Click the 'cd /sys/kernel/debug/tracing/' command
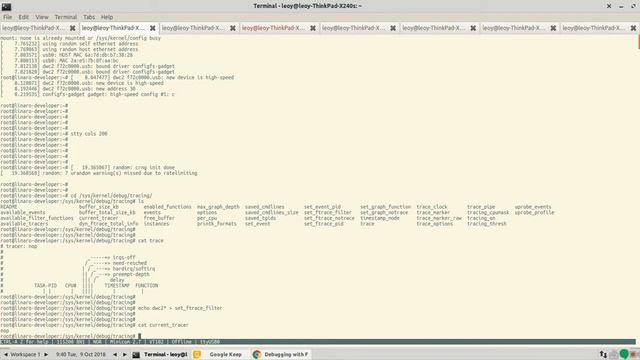Screen dimensions: 640x360 pyautogui.click(x=111, y=196)
